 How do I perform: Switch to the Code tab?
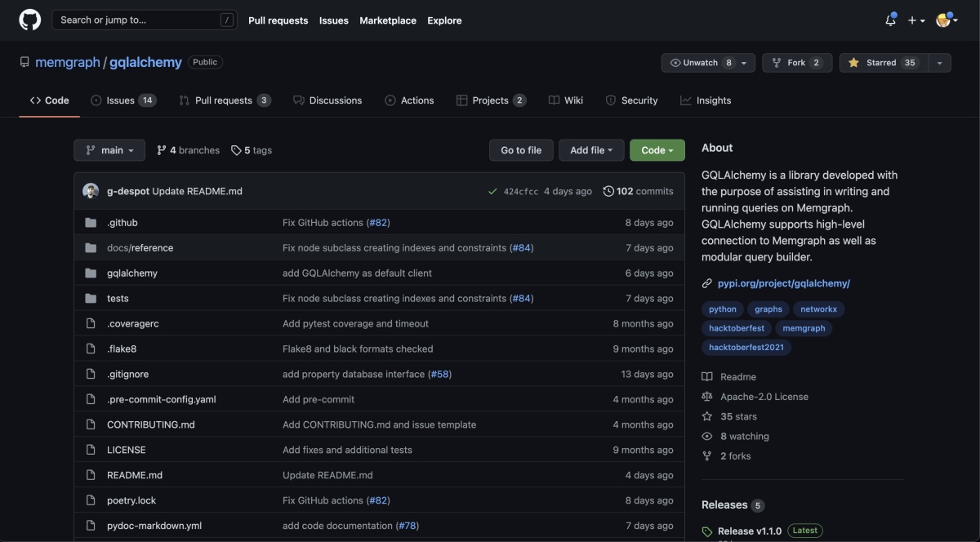(50, 100)
